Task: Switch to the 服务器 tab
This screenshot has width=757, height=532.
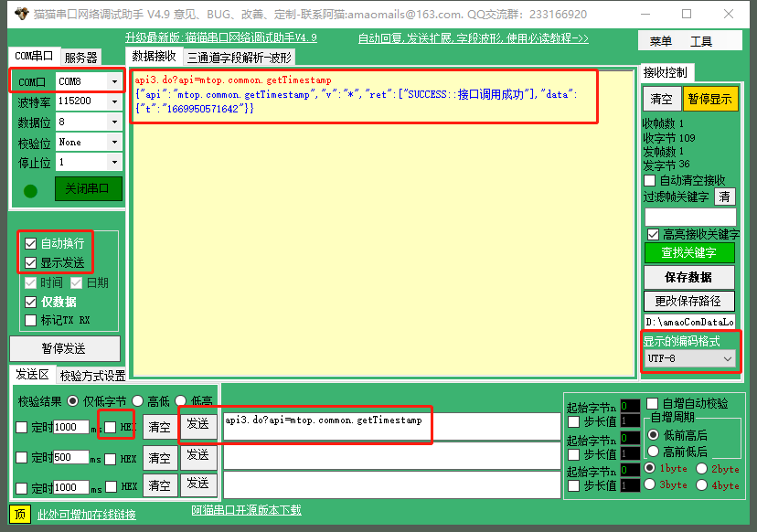Action: pos(81,58)
